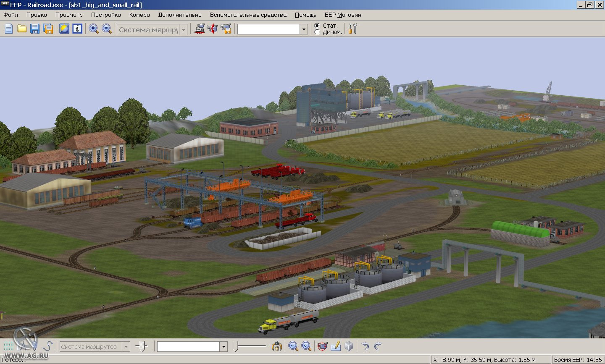Open a layout file via folder icon

22,29
